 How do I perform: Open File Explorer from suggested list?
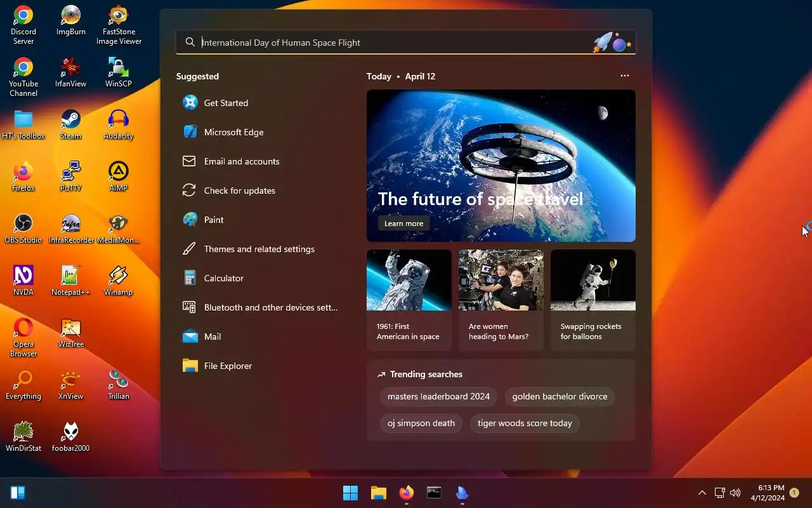(x=263, y=366)
